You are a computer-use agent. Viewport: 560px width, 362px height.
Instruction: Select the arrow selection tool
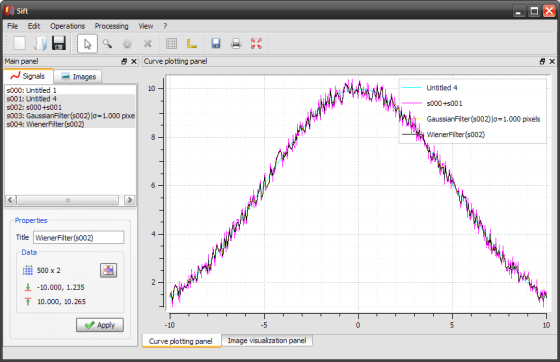(87, 44)
